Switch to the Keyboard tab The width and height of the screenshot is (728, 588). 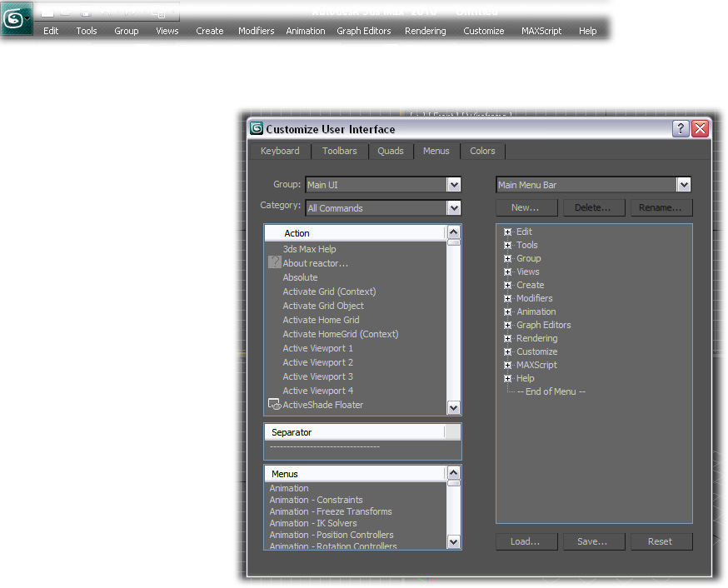[280, 151]
